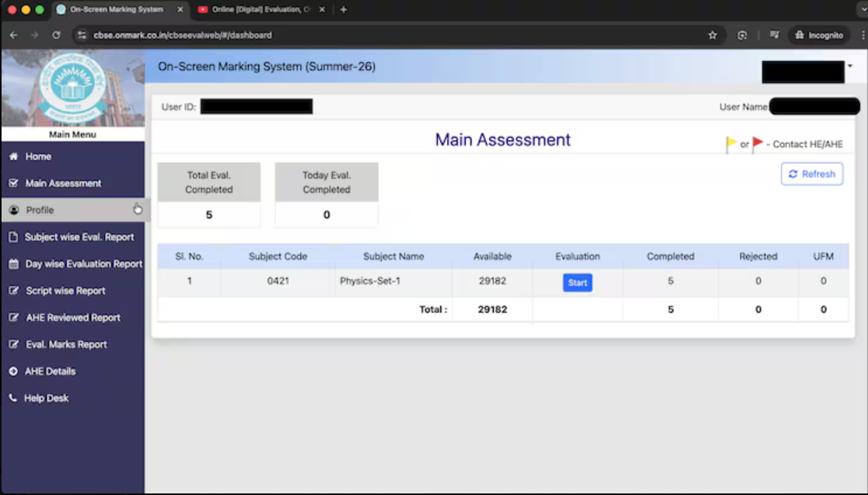The height and width of the screenshot is (495, 868).
Task: Click the Today Eval. Completed card
Action: [327, 195]
